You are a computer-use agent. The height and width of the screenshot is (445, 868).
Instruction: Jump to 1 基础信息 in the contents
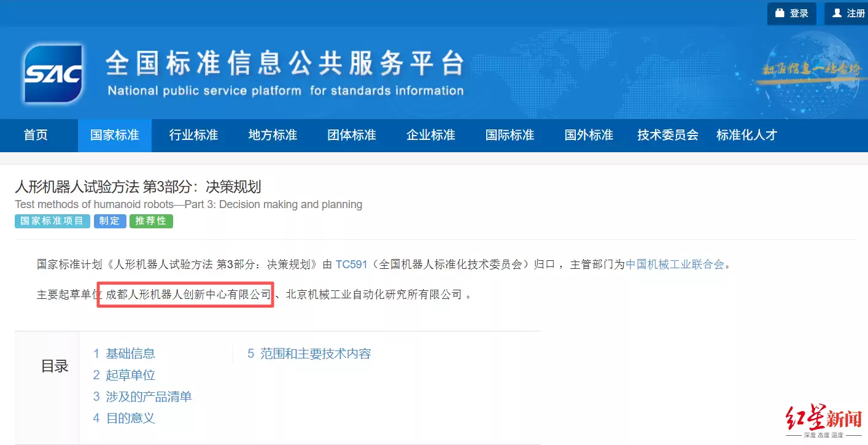(x=125, y=354)
